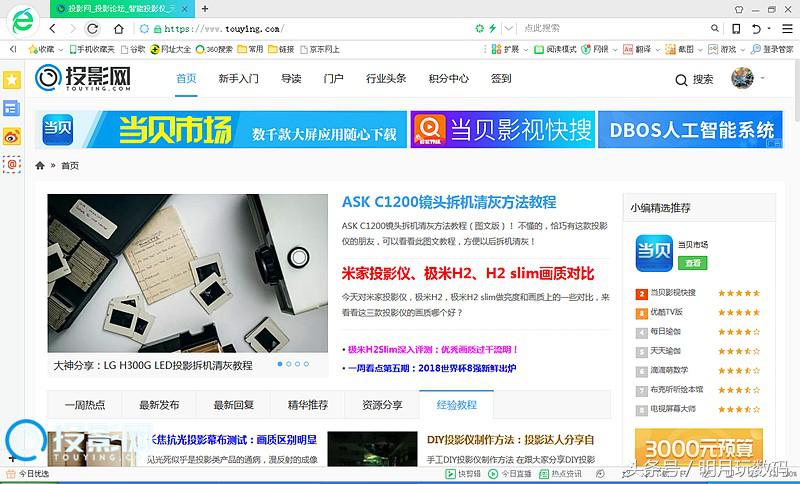Image resolution: width=800 pixels, height=484 pixels.
Task: Open the 常用 bookmarks folder
Action: coord(251,49)
